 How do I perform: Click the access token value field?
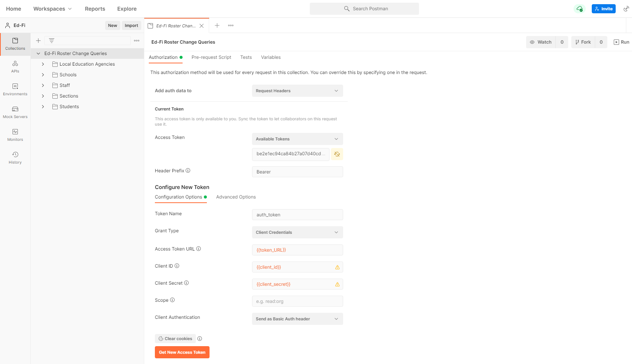[291, 154]
